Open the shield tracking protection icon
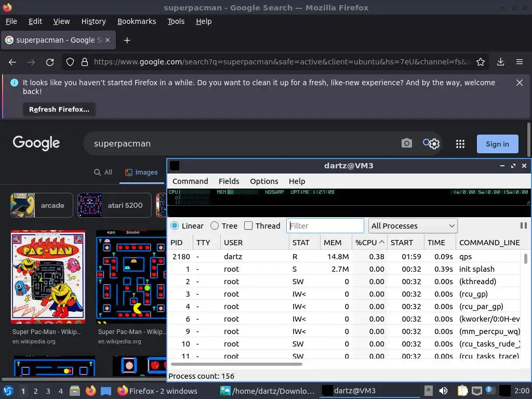532x399 pixels. click(x=70, y=62)
